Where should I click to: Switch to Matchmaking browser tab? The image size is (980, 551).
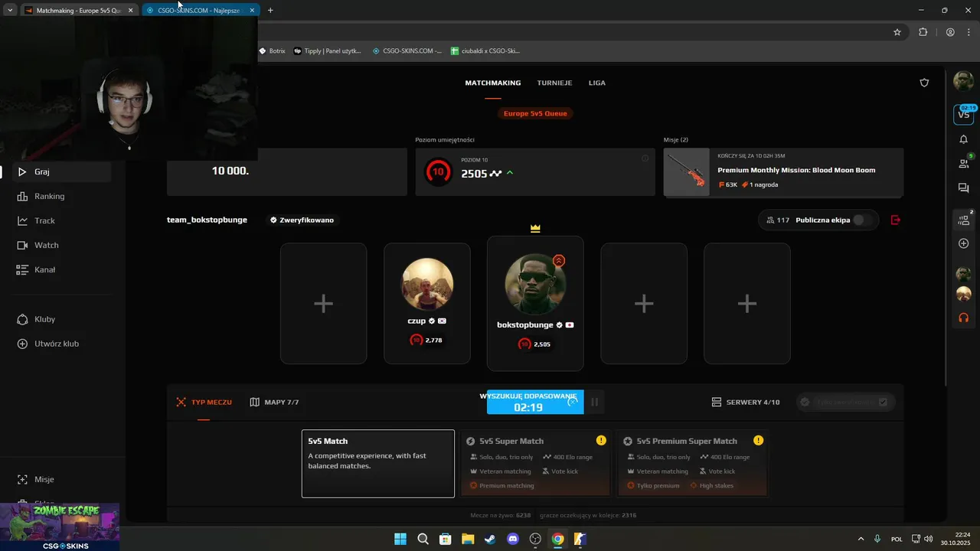[78, 11]
